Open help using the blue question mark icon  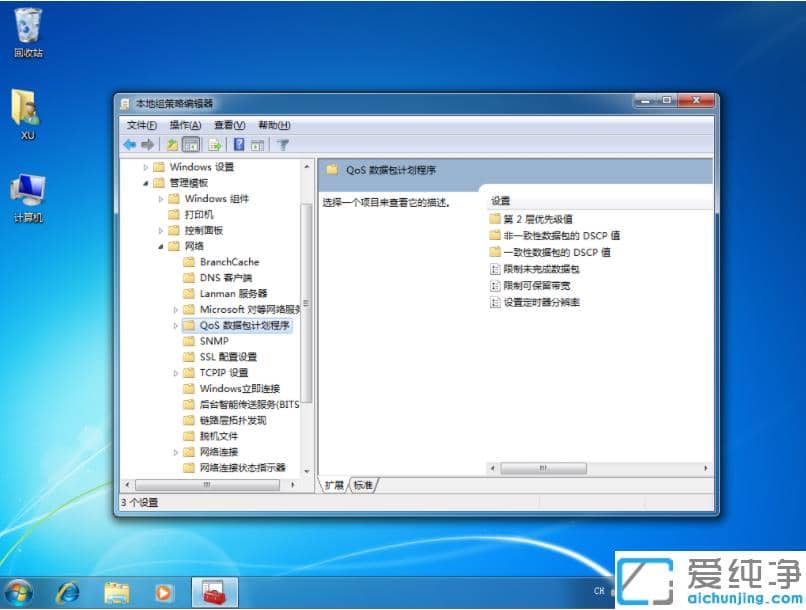tap(237, 144)
